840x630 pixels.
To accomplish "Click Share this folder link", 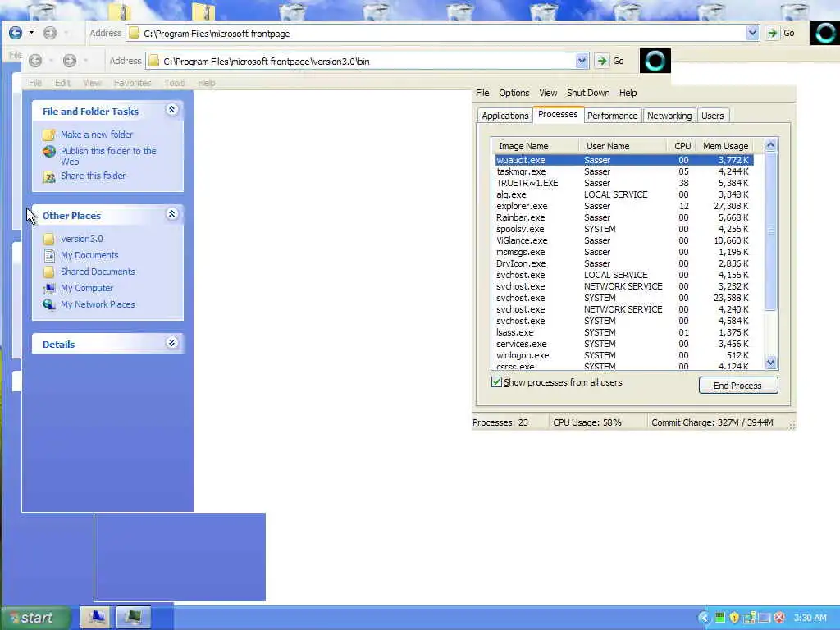I will (93, 176).
